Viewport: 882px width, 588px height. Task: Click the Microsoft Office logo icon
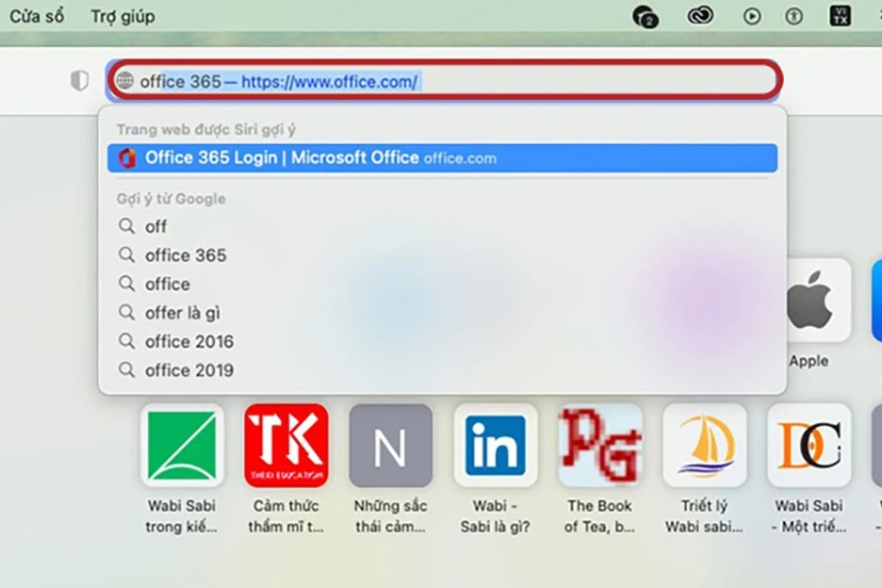click(127, 158)
